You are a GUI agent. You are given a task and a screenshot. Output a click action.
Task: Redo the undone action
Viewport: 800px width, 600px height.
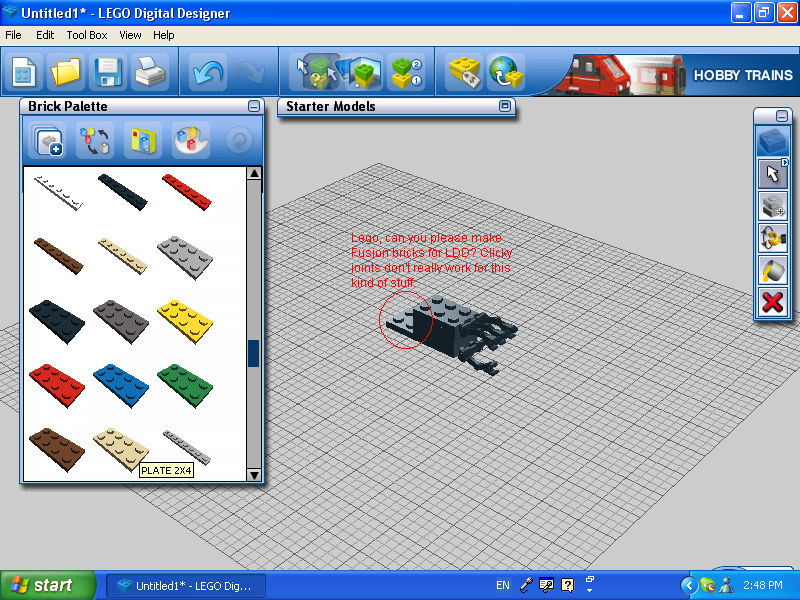pos(250,72)
